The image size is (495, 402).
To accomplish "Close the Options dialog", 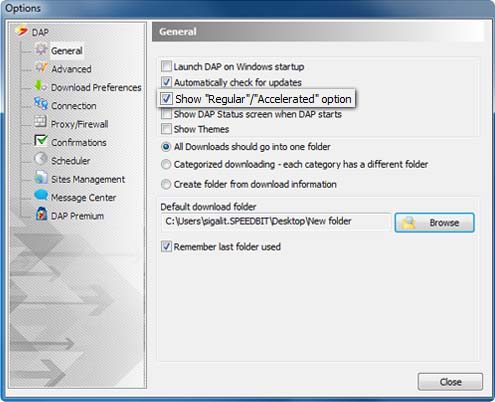I will [x=450, y=382].
